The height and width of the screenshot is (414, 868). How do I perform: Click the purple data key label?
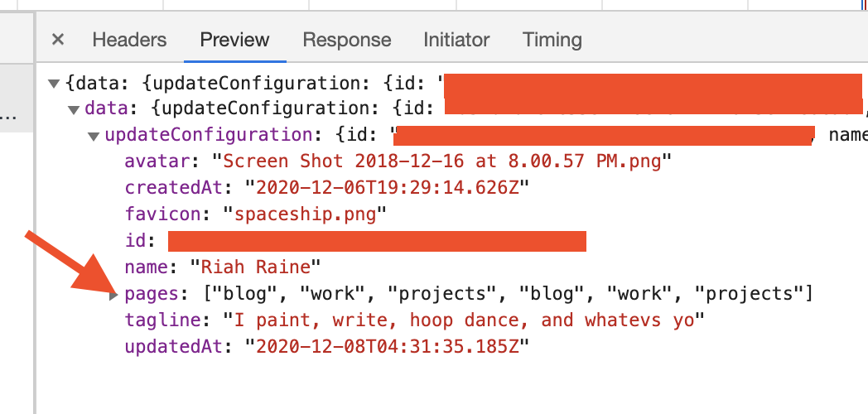click(107, 108)
